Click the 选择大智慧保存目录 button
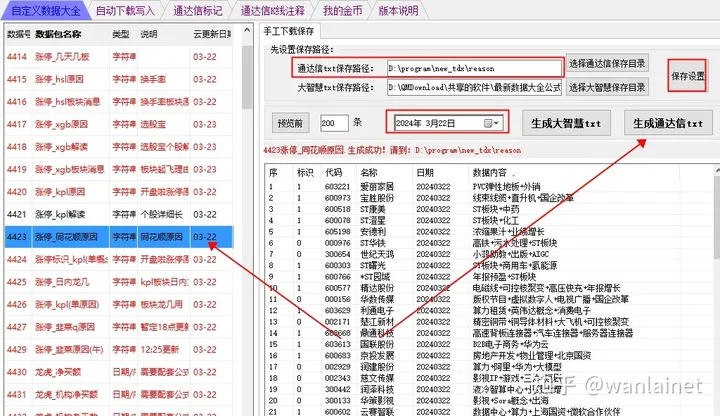 coord(607,87)
